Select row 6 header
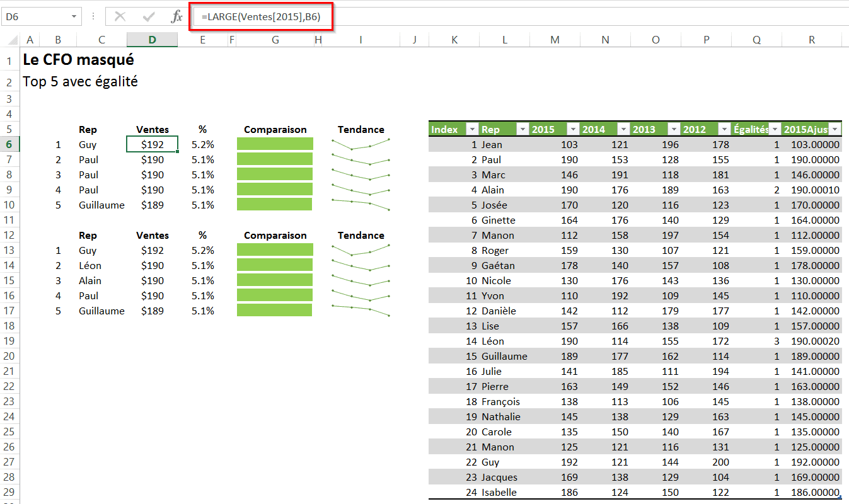Screen dimensions: 849x504 tap(9, 144)
